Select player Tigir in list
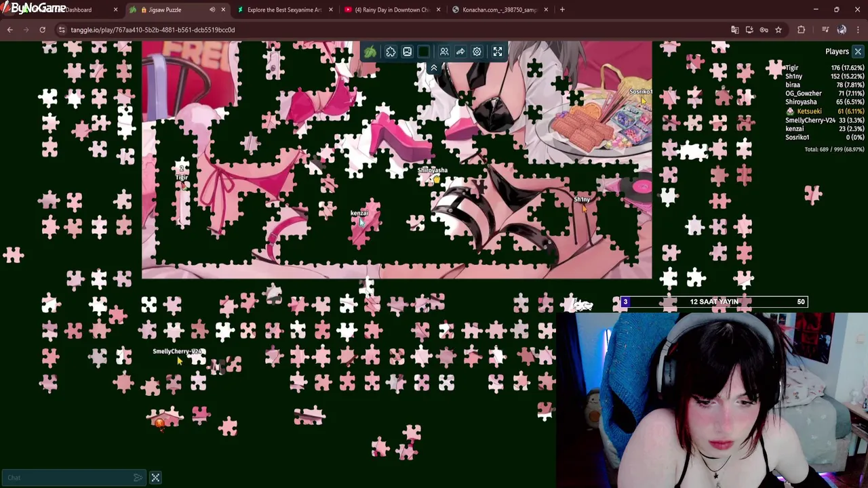 [825, 68]
